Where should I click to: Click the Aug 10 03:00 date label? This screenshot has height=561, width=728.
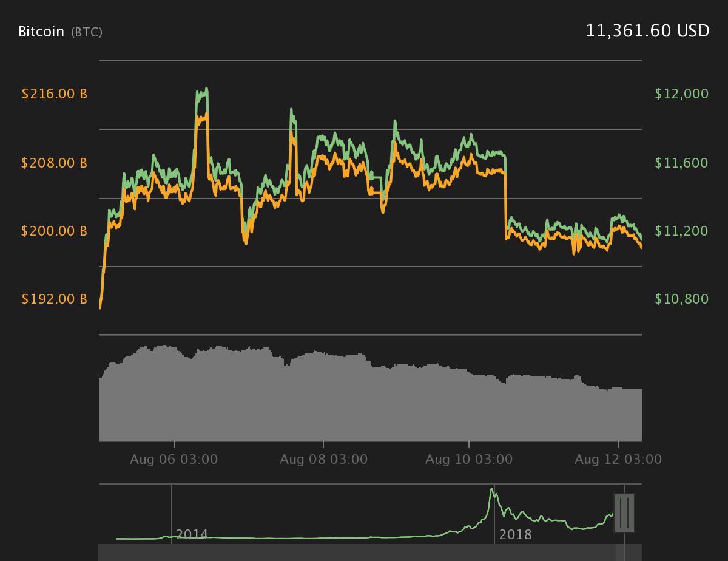pos(469,460)
